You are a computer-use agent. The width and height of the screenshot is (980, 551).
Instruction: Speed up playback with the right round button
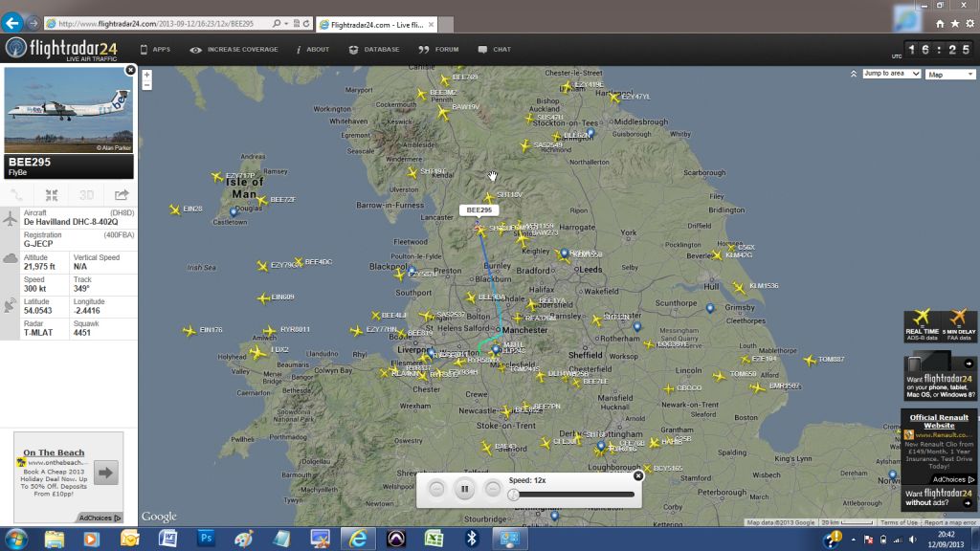(493, 489)
